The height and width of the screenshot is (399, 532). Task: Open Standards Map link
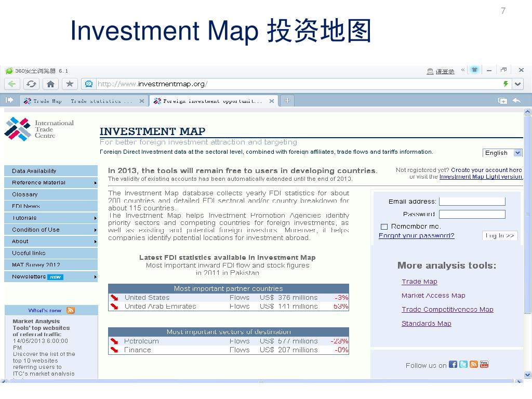coord(427,323)
